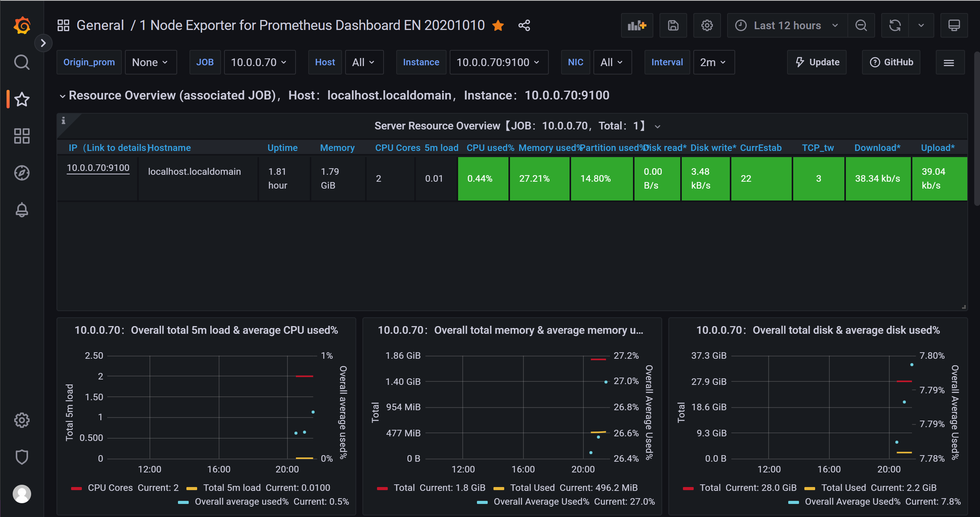
Task: Sort table by Memory column
Action: click(x=337, y=148)
